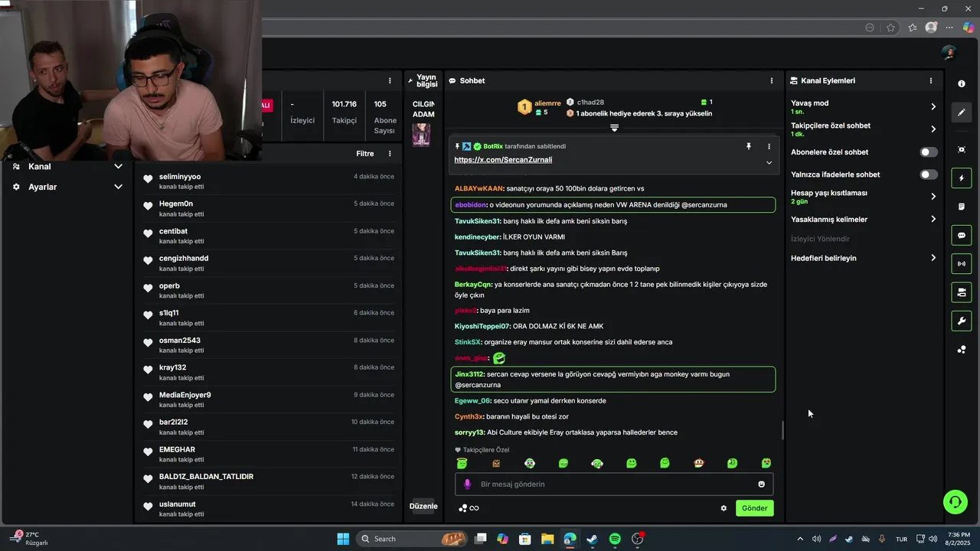Expand the Ayarlar sidebar menu

click(x=118, y=187)
